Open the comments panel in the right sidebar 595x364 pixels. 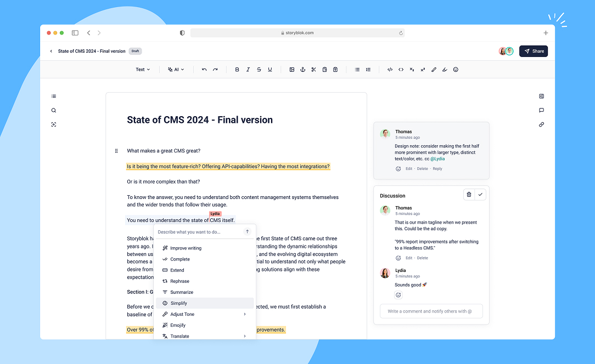541,110
